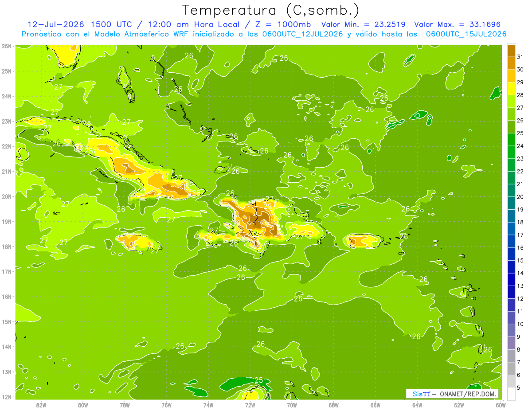This screenshot has height=411, width=532.
Task: Click the 15N latitude axis label
Action: point(7,322)
